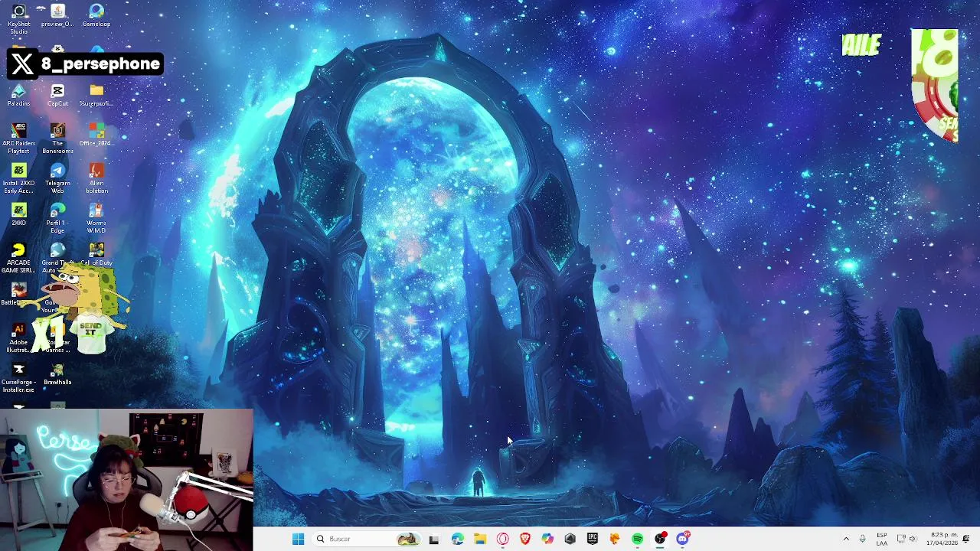This screenshot has width=980, height=551.
Task: Open the Perfil 1 - Edge shortcut
Action: click(x=57, y=218)
